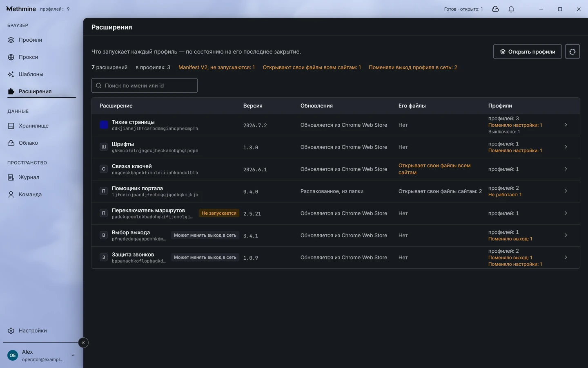Open the Alex account menu chevron
Viewport: 588px width, 368px height.
tap(73, 355)
